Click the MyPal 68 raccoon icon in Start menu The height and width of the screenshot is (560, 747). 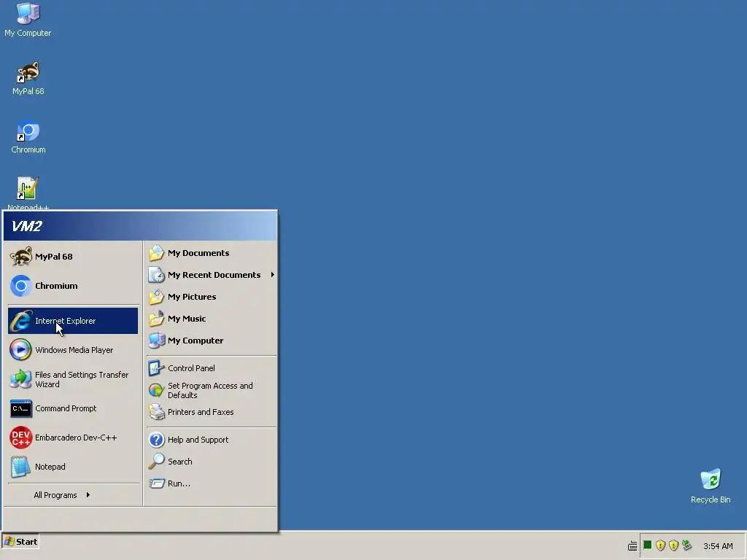click(x=21, y=257)
